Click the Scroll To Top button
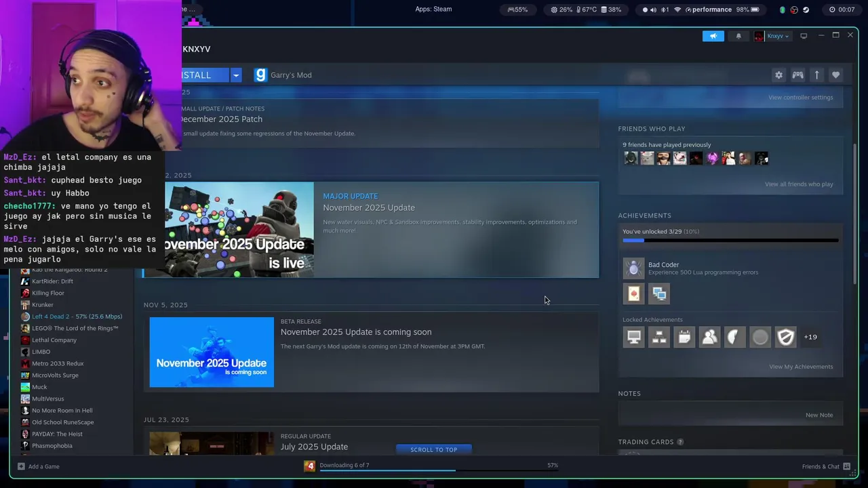This screenshot has height=488, width=868. [x=434, y=449]
